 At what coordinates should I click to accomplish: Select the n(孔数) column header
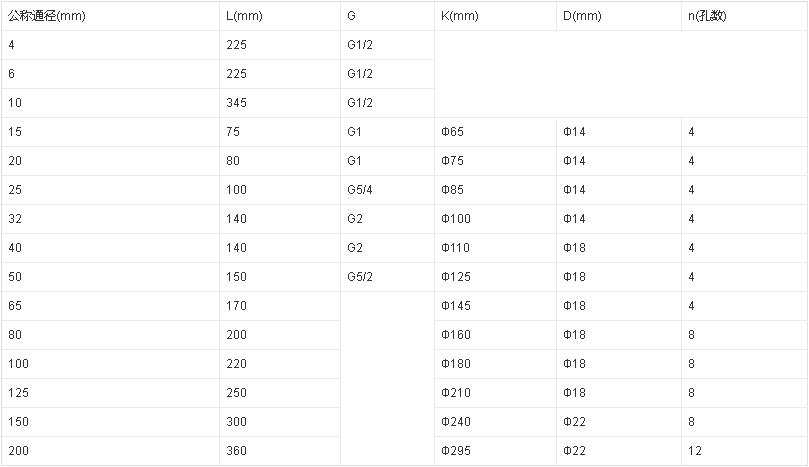pyautogui.click(x=708, y=16)
